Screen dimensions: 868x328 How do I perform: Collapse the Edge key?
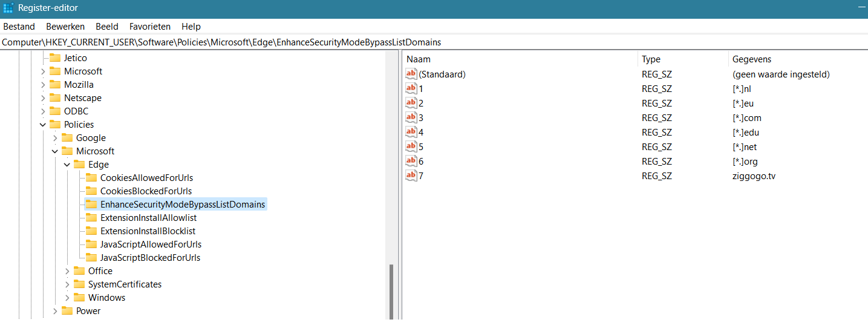pos(67,165)
